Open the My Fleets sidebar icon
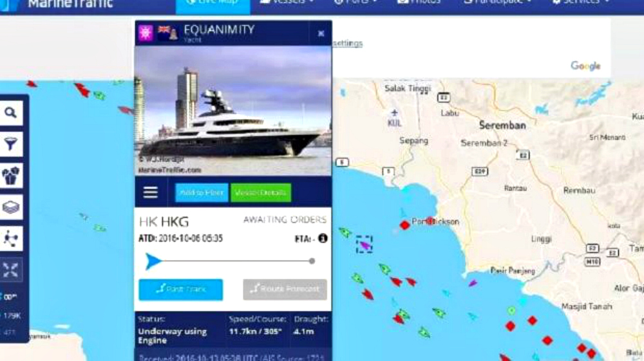The height and width of the screenshot is (361, 644). (11, 176)
